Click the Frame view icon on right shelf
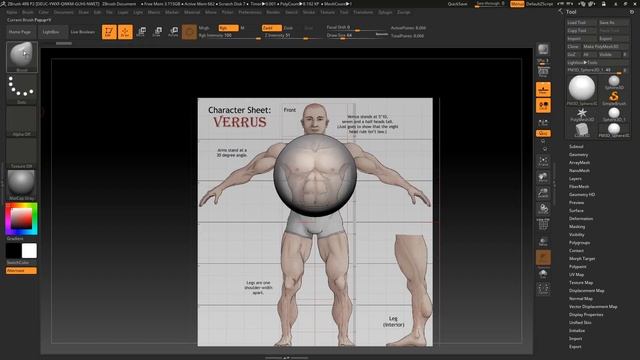 pos(543,160)
